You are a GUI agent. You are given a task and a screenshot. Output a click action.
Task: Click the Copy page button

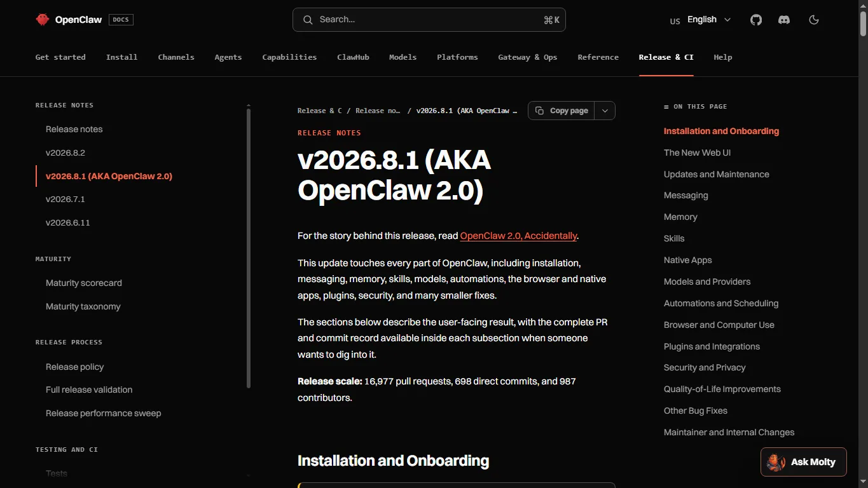pos(561,111)
